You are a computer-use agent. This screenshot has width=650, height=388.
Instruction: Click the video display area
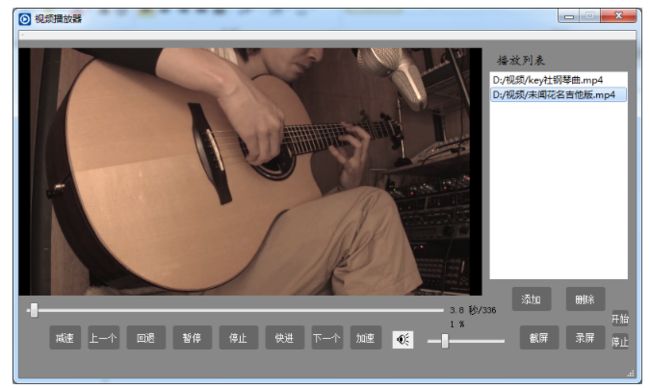(250, 172)
